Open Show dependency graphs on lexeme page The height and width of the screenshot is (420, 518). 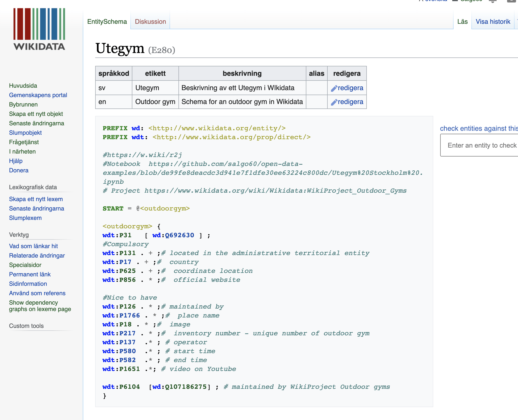coord(40,306)
